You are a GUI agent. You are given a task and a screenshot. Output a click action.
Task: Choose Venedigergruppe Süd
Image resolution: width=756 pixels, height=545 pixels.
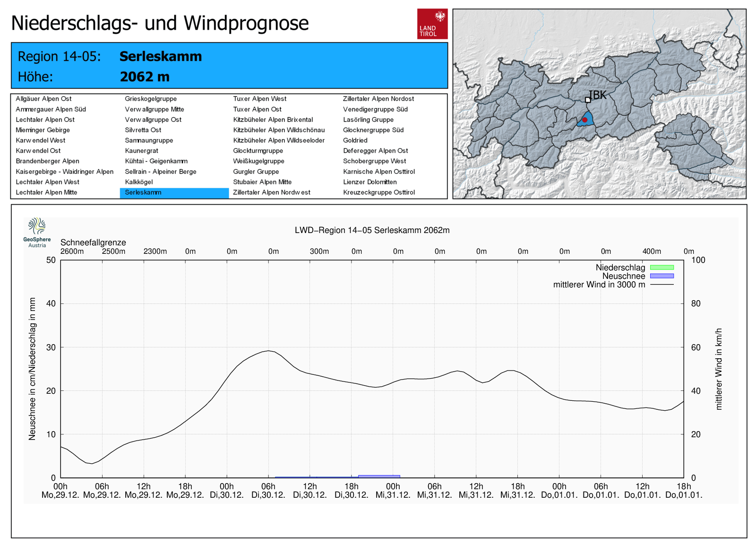point(375,109)
